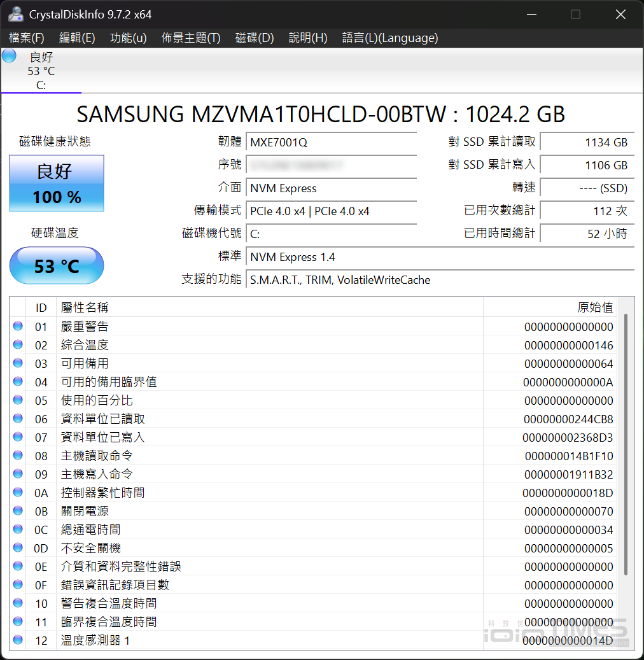Click the 屬性名稱 column header
The image size is (644, 660).
click(269, 307)
